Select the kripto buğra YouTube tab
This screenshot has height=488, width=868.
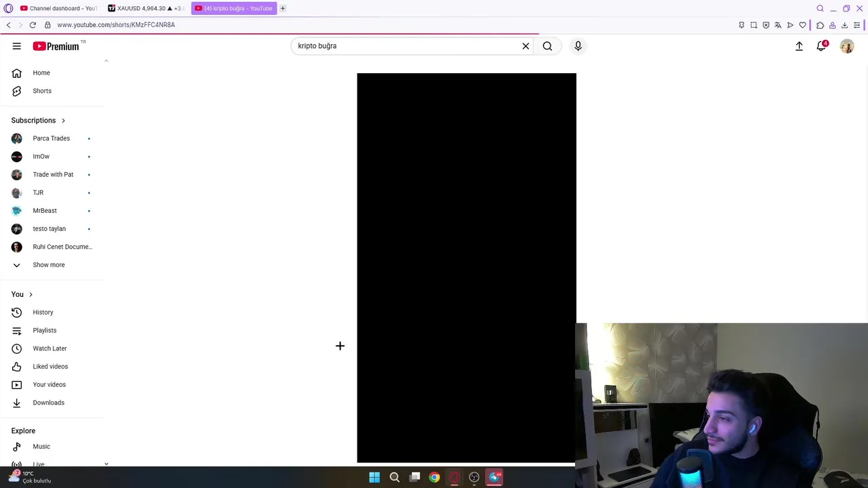(x=234, y=8)
